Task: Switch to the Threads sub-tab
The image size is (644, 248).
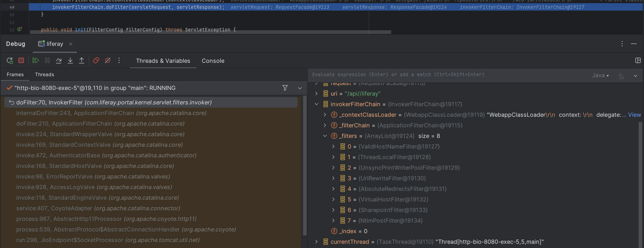Action: coord(45,75)
